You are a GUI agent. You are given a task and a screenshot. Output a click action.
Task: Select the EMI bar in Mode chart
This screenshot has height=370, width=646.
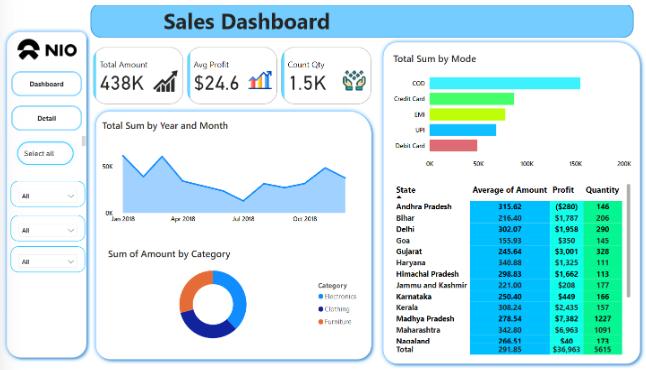pyautogui.click(x=467, y=115)
